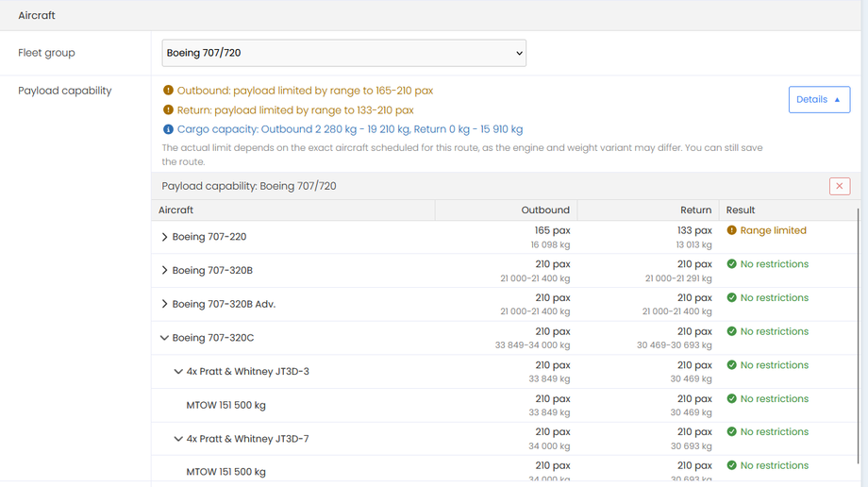Viewport: 868px width, 487px height.
Task: Collapse the Boeing 707-320C row chevron
Action: [x=164, y=338]
